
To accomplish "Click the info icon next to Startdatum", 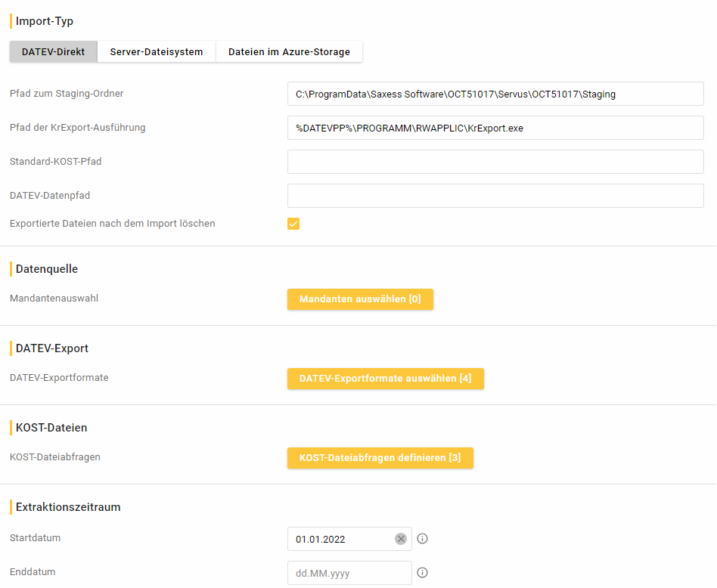I will click(423, 539).
